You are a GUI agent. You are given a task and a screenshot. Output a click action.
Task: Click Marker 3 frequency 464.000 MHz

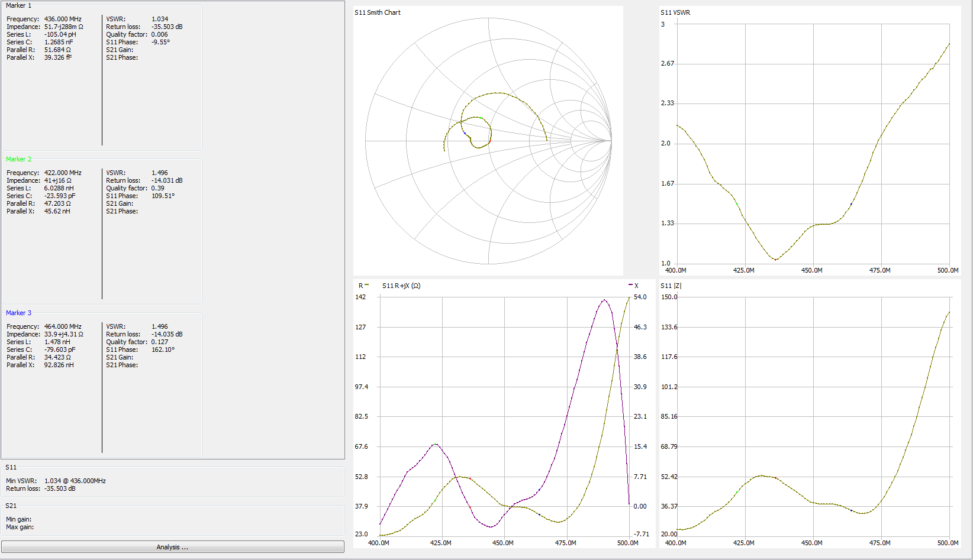point(63,326)
